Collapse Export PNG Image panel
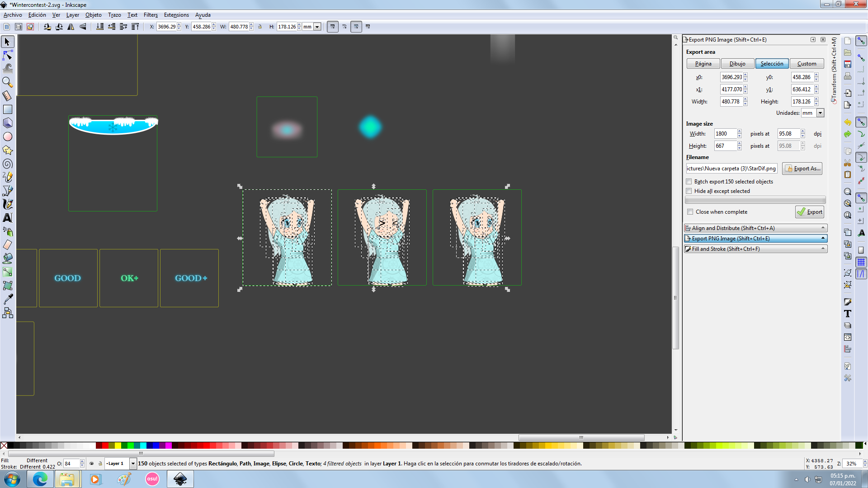 [755, 239]
